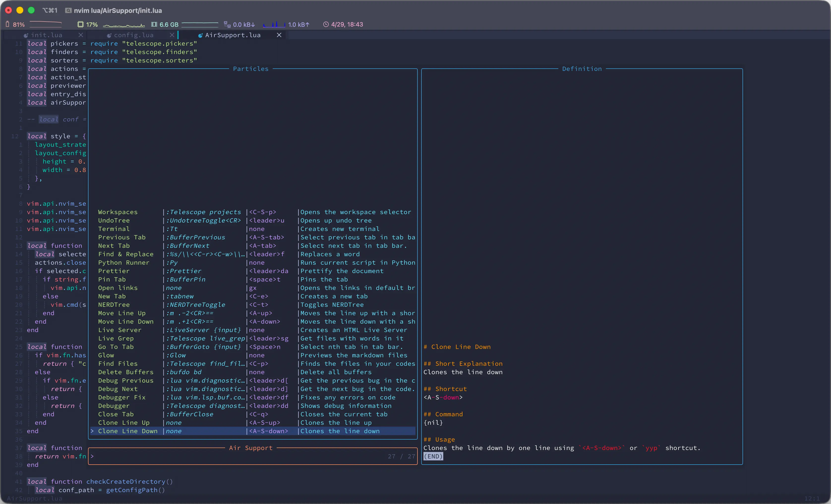Click the Lua icon on init.lua tab
831x504 pixels.
click(26, 35)
